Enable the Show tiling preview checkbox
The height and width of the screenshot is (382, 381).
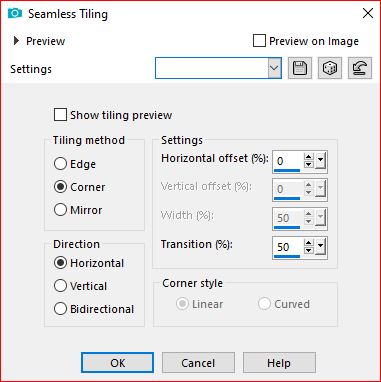pyautogui.click(x=60, y=115)
